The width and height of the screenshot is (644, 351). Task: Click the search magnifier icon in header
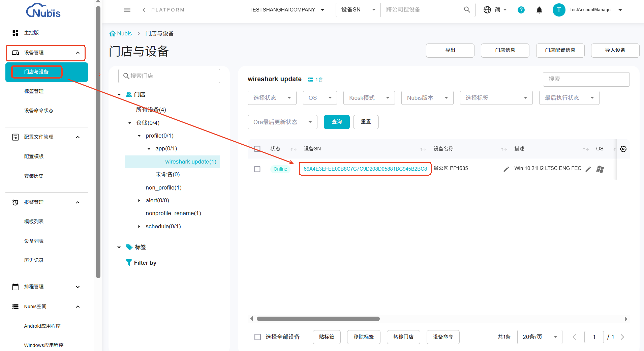click(467, 10)
